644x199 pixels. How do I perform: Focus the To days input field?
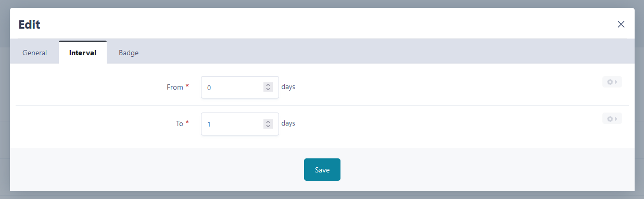click(240, 124)
